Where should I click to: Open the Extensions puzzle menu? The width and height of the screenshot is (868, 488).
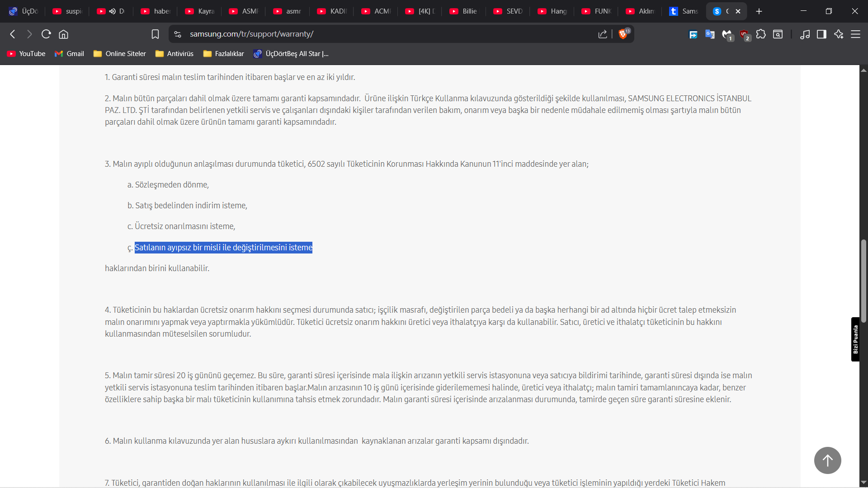(761, 34)
